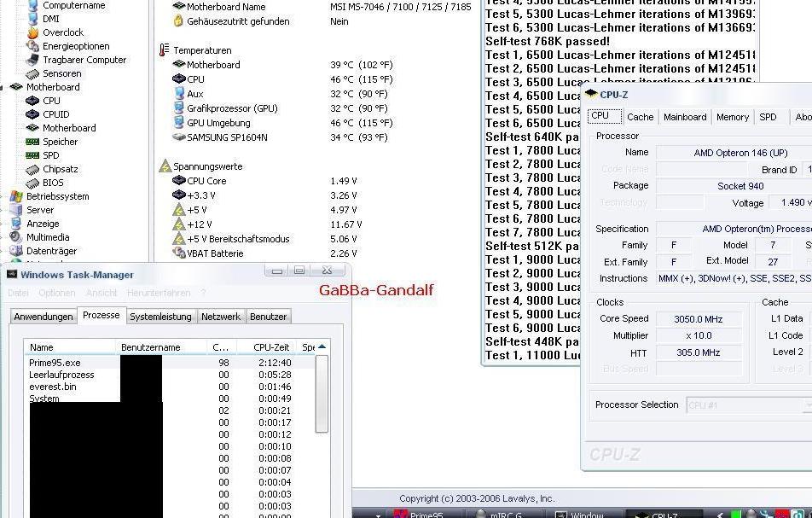Click the Chipsatz icon in the tree
Viewport: 812px width, 518px height.
tap(32, 169)
